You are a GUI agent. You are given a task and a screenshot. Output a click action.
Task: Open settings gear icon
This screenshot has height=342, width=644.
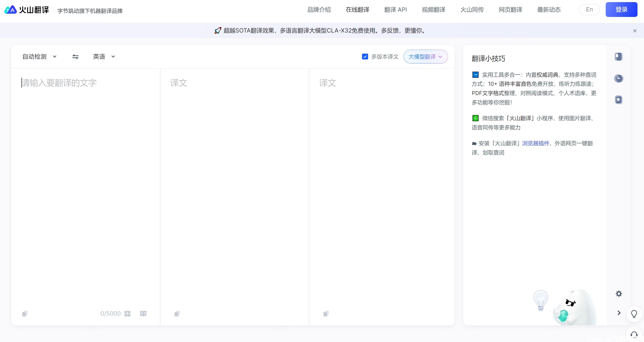(x=619, y=294)
